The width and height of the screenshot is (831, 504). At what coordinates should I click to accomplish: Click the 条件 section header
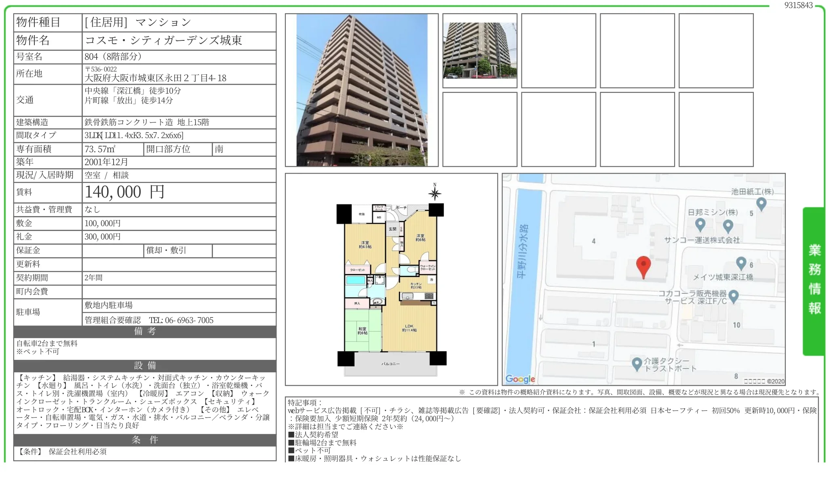[145, 440]
